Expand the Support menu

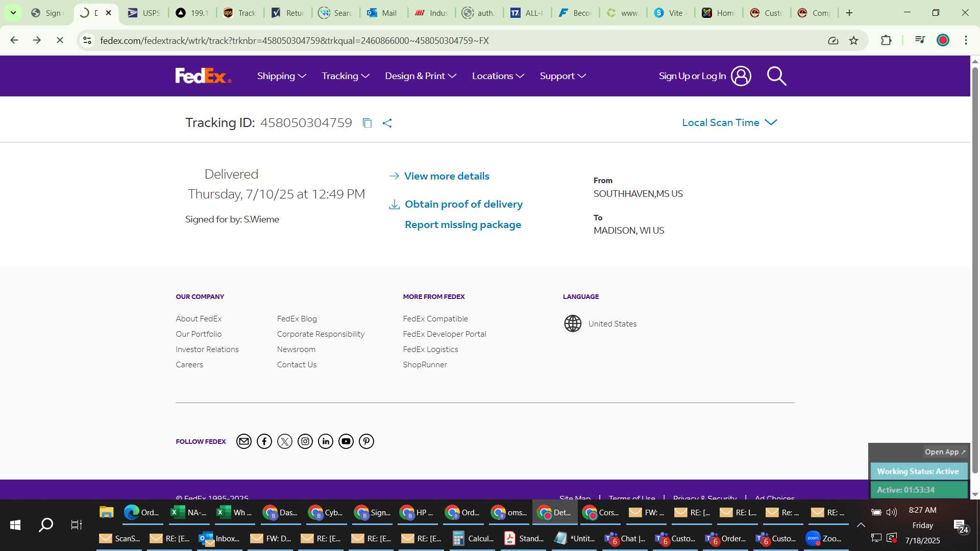click(563, 76)
